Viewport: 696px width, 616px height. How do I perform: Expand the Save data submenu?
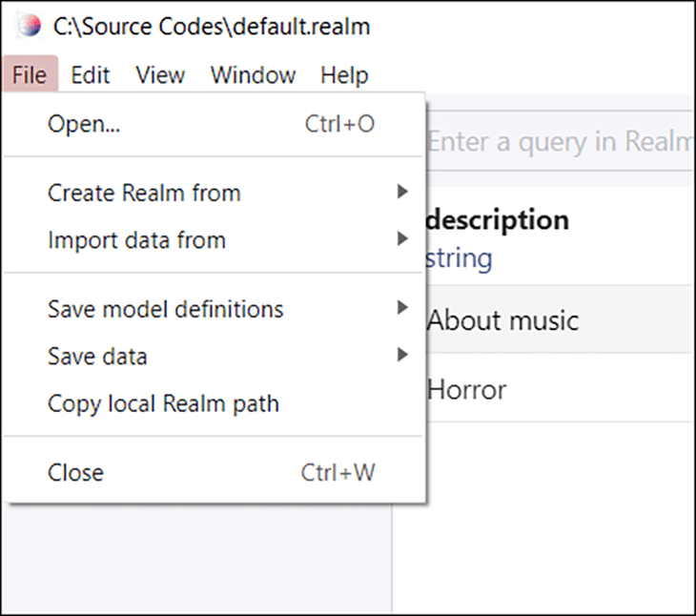pyautogui.click(x=97, y=357)
